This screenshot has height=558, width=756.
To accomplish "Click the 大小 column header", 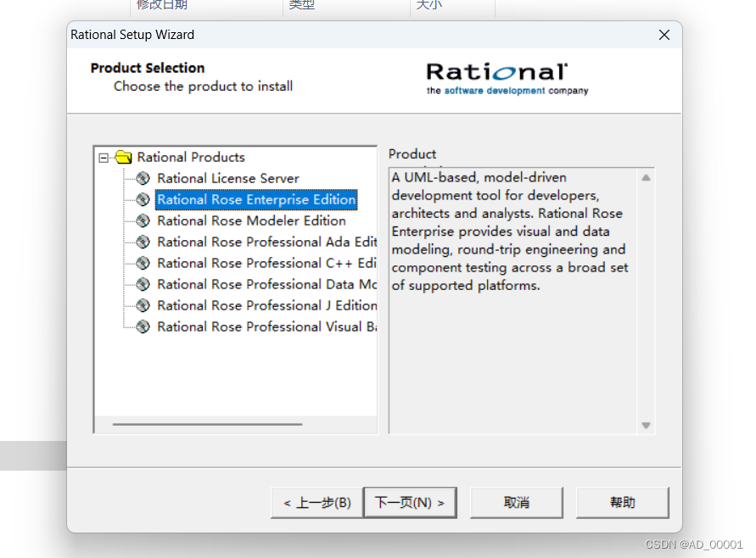I will click(x=428, y=4).
